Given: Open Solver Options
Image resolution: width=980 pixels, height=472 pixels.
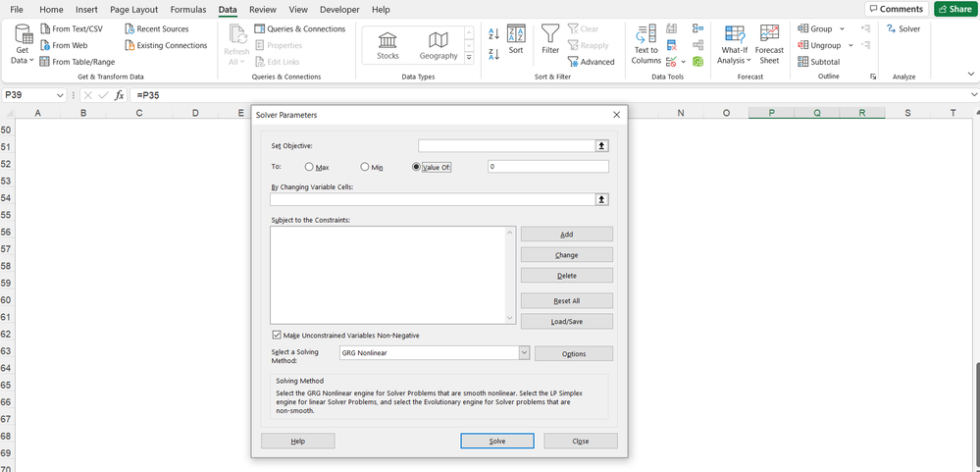Looking at the screenshot, I should pos(574,354).
